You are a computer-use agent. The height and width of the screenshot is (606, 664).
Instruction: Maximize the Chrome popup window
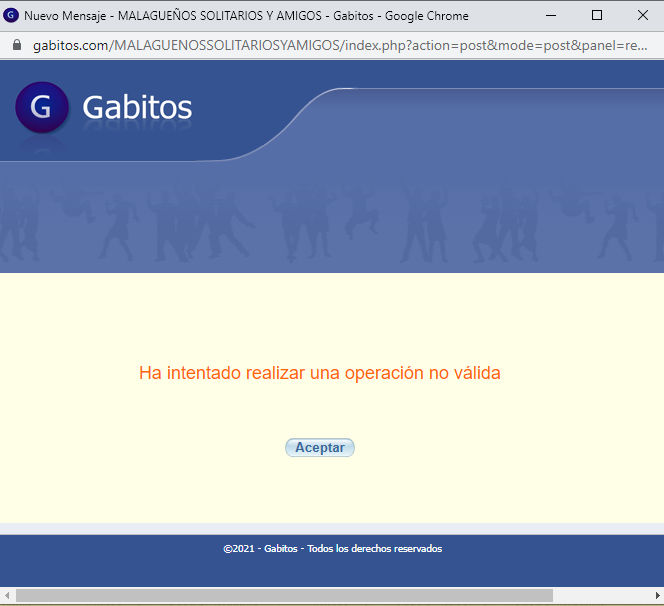pos(597,15)
